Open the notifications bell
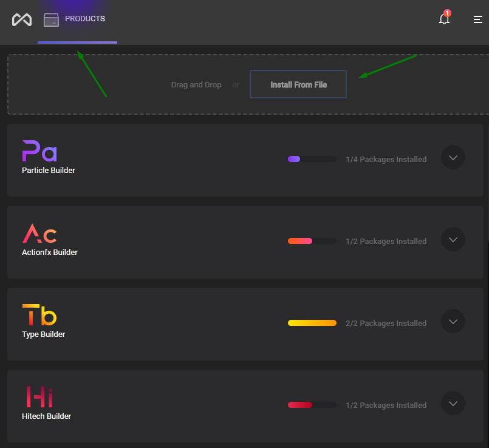The height and width of the screenshot is (448, 489). click(445, 18)
